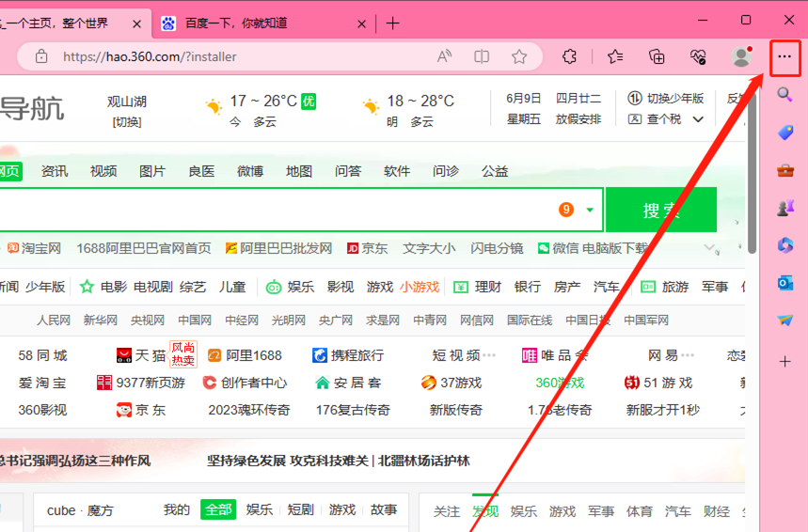Click the 旅游 category icon

[x=648, y=287]
